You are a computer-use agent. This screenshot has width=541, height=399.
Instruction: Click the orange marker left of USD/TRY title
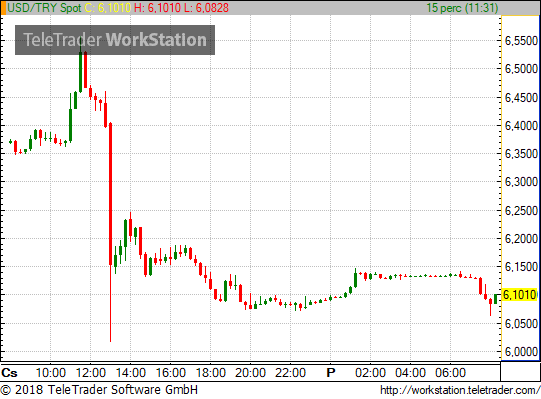[3, 8]
